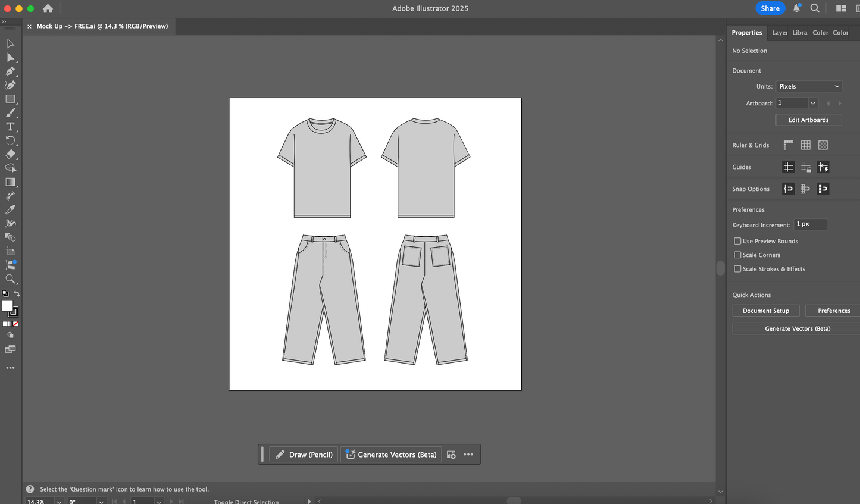Switch to the Layers panel tab
Viewport: 860px width, 504px height.
(x=780, y=33)
